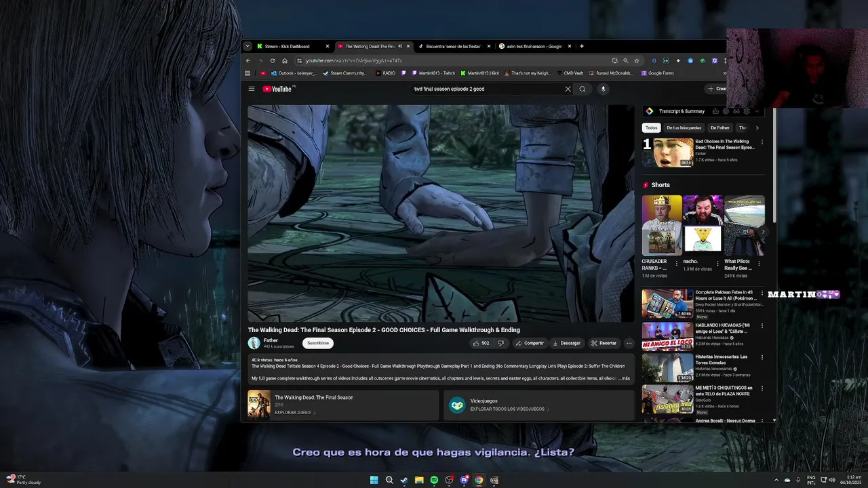Collapse the Transcript & Summary panel chevron
Image resolution: width=868 pixels, height=488 pixels.
[757, 111]
